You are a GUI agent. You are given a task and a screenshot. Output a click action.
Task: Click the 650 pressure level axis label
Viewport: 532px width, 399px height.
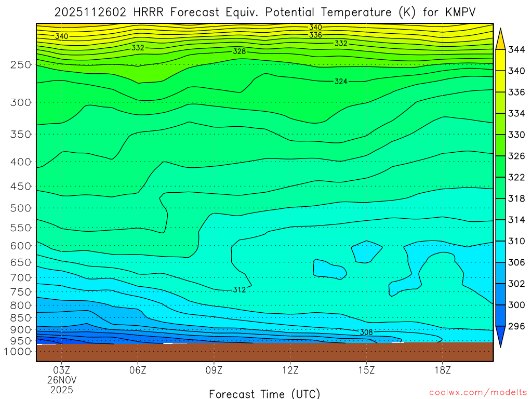pos(21,262)
